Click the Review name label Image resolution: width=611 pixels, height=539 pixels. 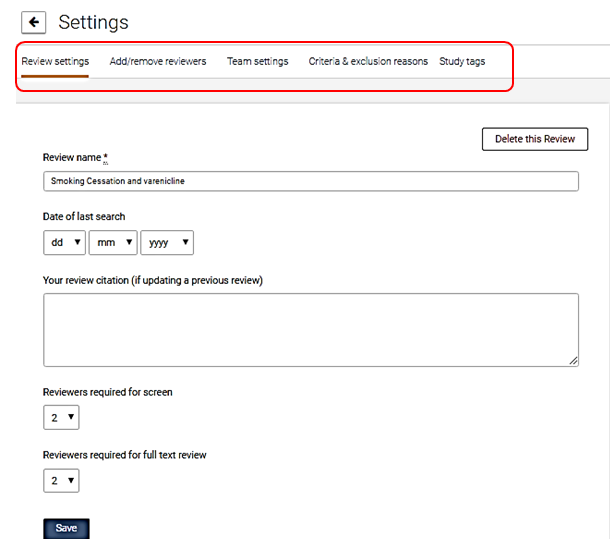pos(75,157)
